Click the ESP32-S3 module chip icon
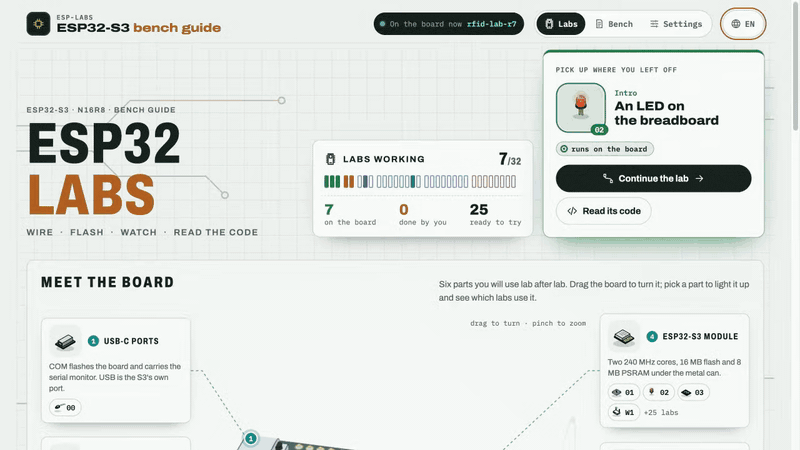Screen dimensions: 800x450 coord(623,336)
